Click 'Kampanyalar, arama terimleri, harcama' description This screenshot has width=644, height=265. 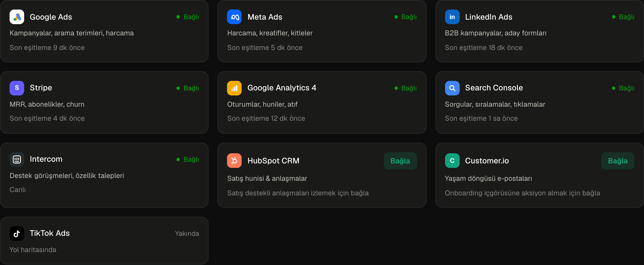tap(72, 33)
